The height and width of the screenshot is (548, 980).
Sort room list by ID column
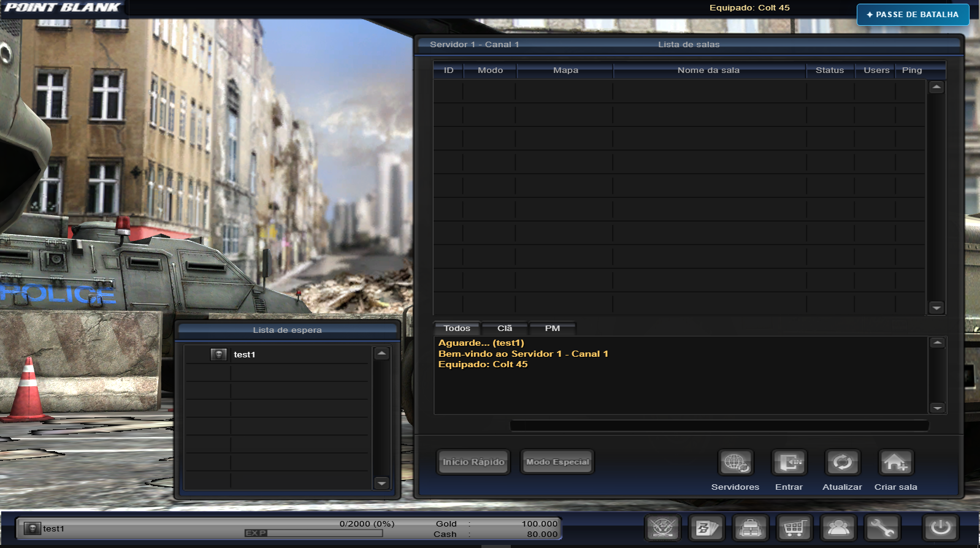448,70
